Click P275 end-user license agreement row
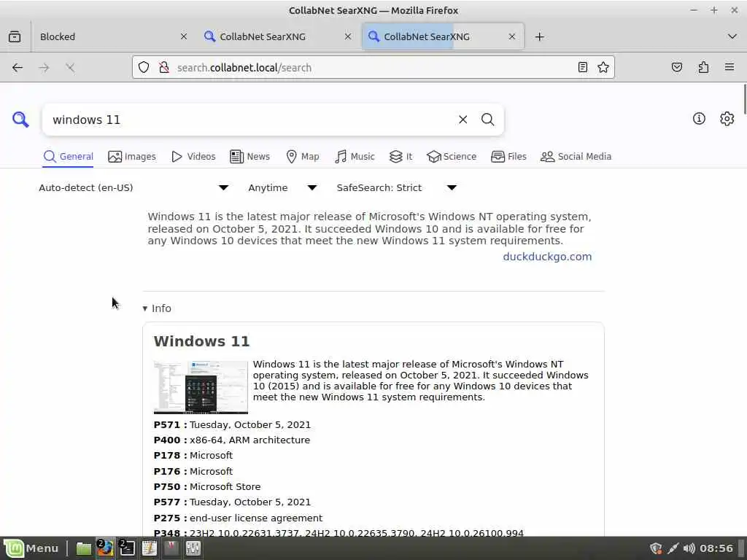This screenshot has width=747, height=560. click(x=238, y=518)
